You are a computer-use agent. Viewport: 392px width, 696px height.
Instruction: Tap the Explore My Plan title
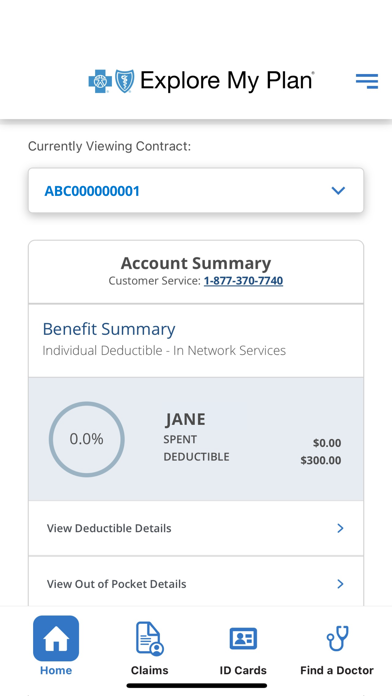tap(227, 81)
